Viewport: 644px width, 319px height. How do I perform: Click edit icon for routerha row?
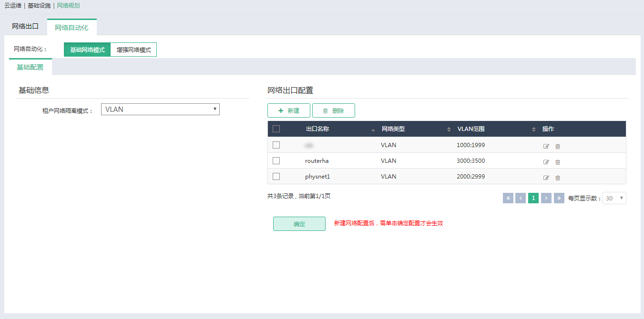(x=546, y=162)
